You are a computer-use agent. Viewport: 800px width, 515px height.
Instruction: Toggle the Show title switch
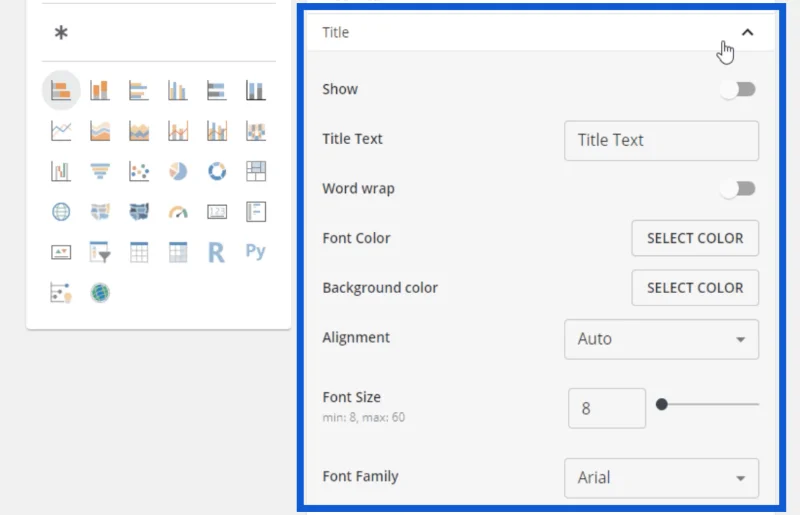click(x=738, y=90)
